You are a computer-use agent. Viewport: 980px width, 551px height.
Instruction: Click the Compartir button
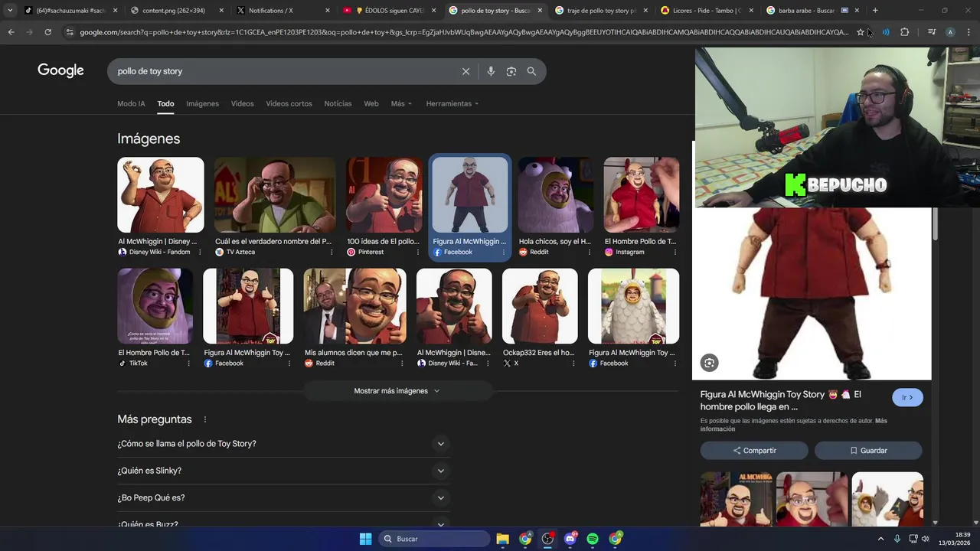tap(754, 451)
